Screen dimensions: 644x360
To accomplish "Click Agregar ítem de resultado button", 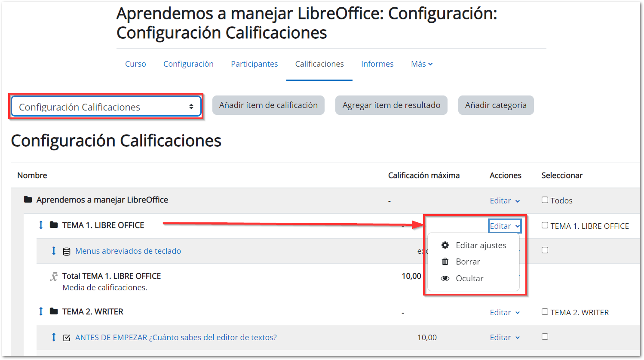I will pos(391,105).
